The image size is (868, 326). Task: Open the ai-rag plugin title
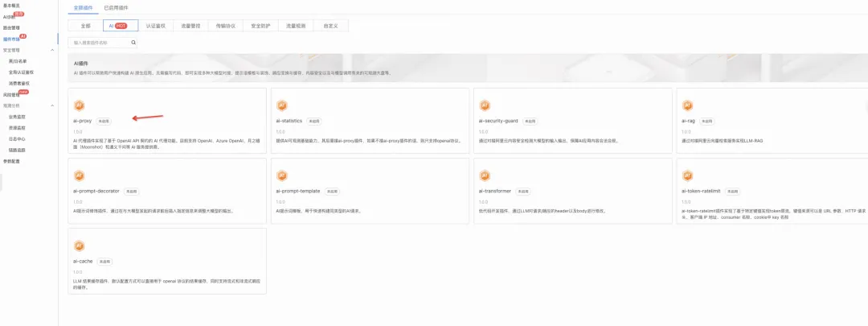688,120
